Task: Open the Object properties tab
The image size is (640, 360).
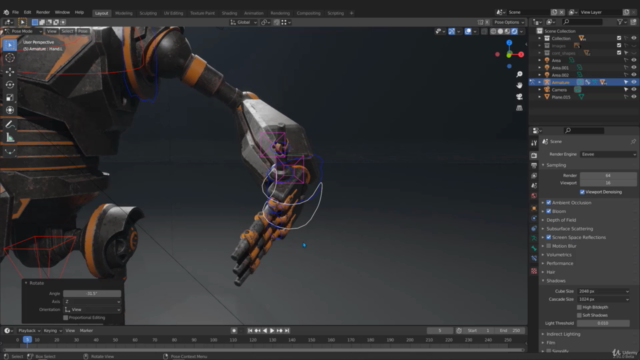Action: click(534, 208)
